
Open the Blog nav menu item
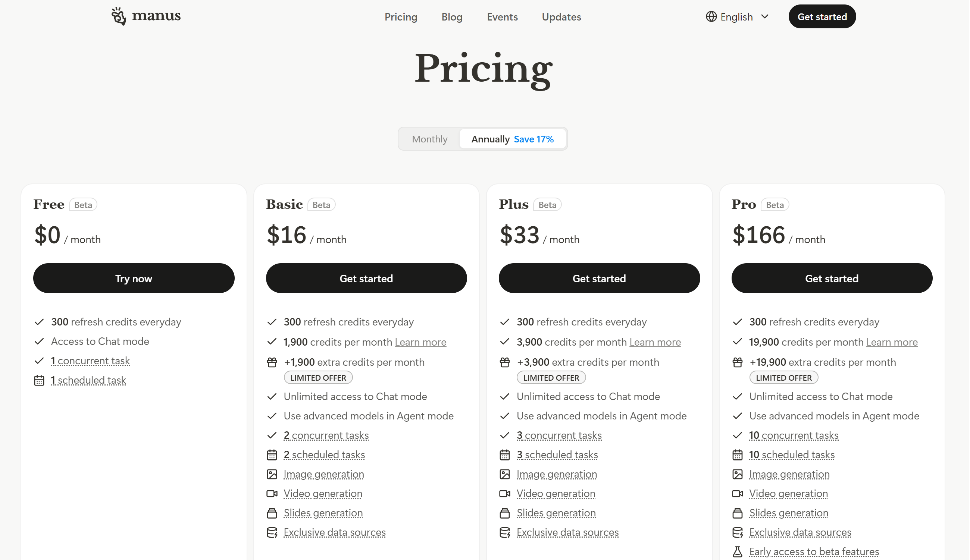point(452,17)
